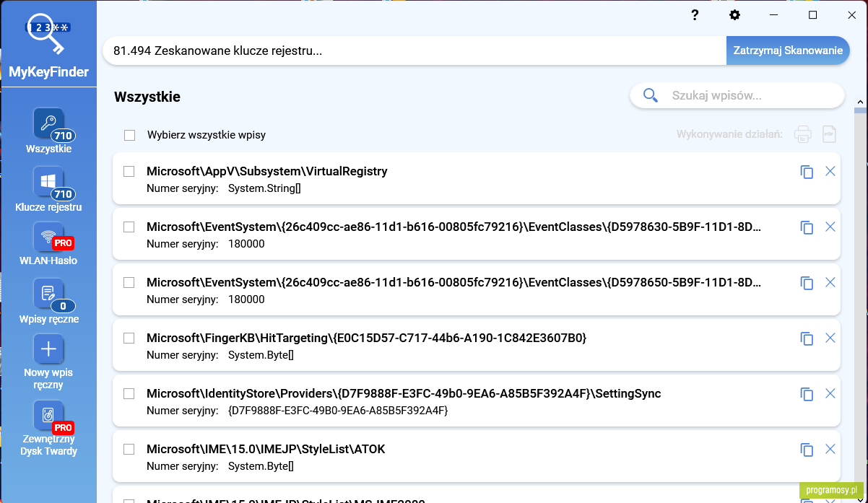
Task: Select checkbox for D5978630 EventClasses entry
Action: tap(129, 227)
